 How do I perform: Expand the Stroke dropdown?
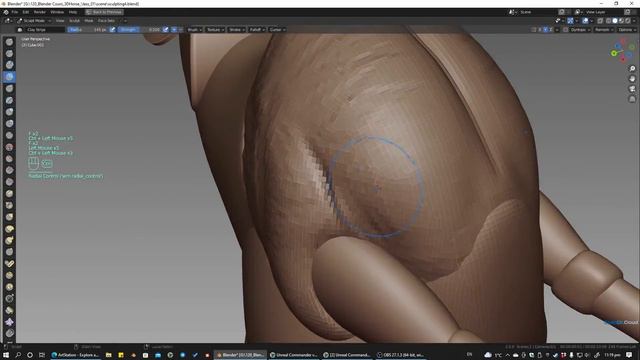236,29
